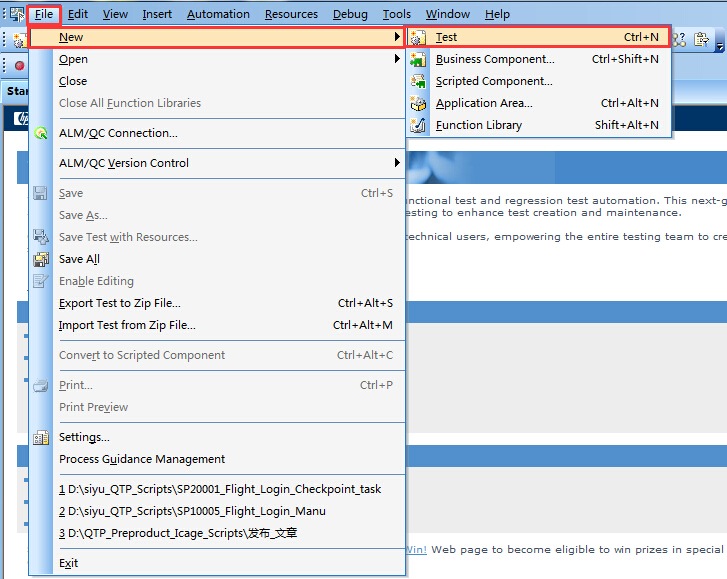Select Function Library submenu entry
This screenshot has width=727, height=579.
tap(539, 125)
